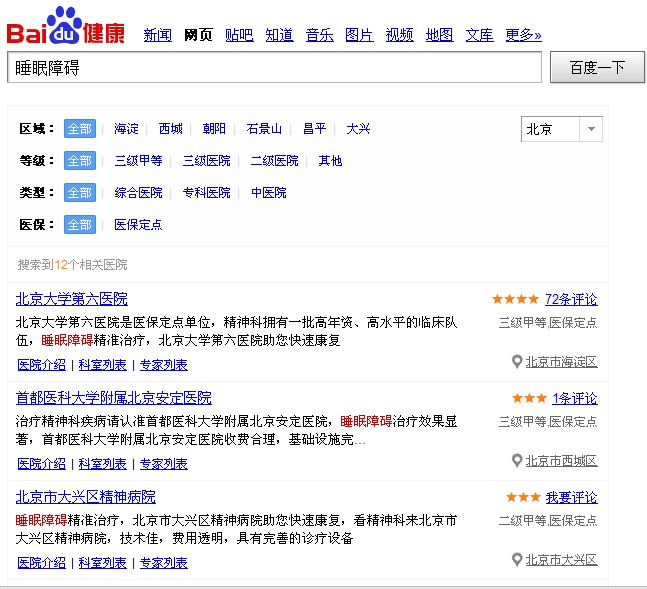Filter level by 其他
This screenshot has height=589, width=647.
tap(330, 161)
